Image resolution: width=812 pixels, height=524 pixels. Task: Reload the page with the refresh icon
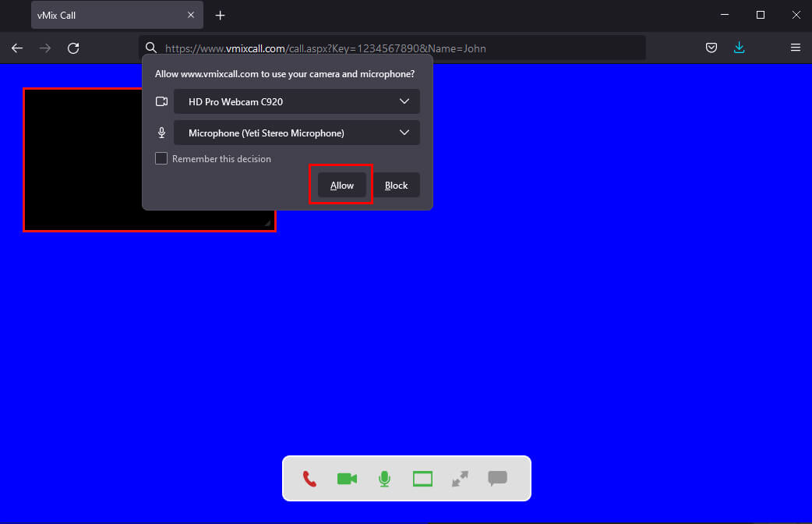73,48
